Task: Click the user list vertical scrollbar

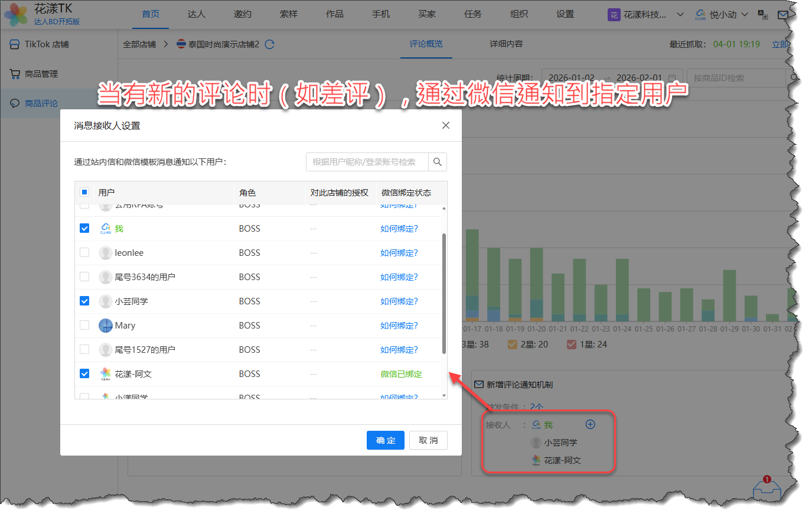Action: [x=443, y=292]
